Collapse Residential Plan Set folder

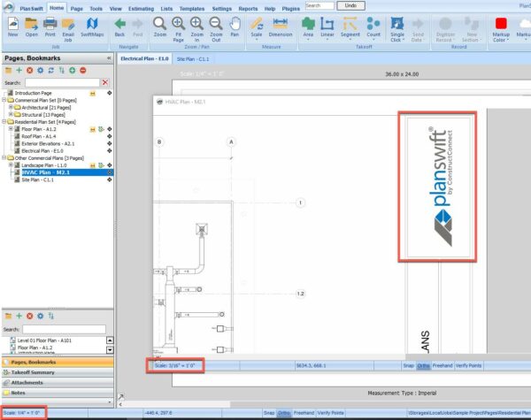[4, 121]
